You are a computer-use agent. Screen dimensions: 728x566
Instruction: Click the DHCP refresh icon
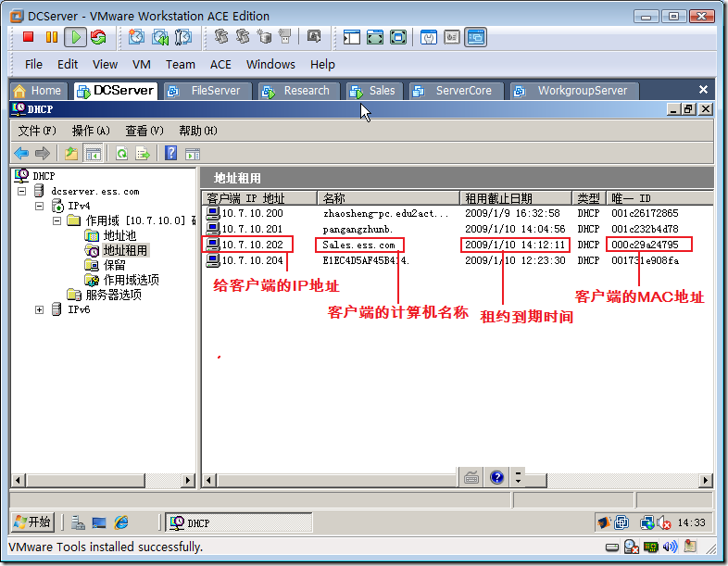click(121, 153)
